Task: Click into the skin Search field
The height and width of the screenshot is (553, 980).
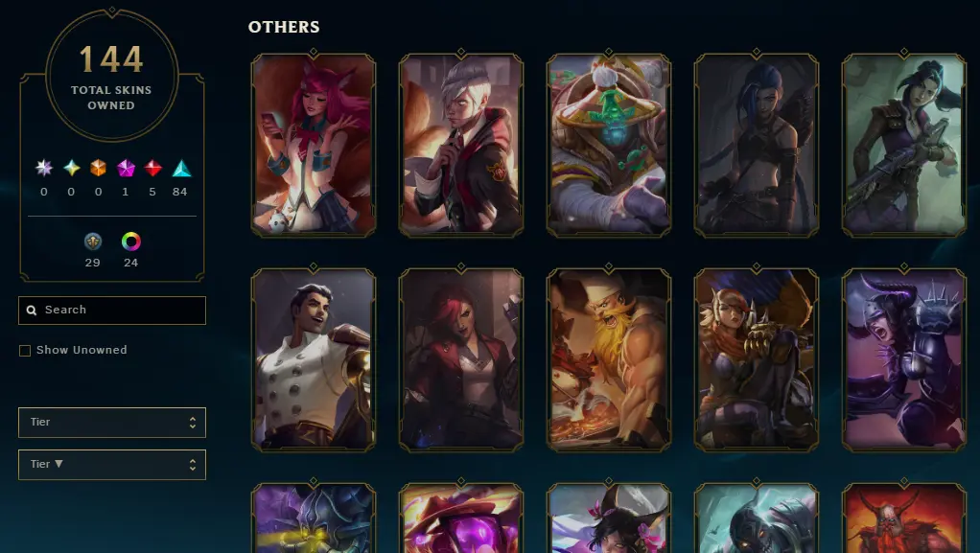Action: tap(112, 311)
